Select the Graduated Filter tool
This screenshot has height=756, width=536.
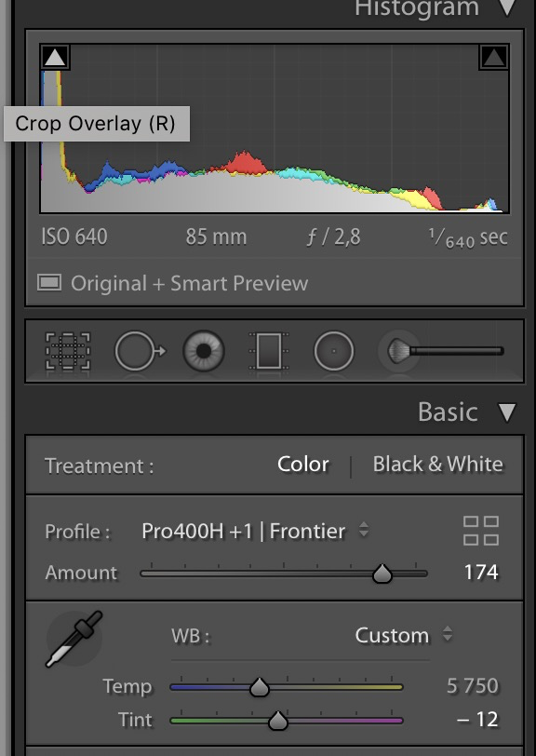click(x=269, y=351)
